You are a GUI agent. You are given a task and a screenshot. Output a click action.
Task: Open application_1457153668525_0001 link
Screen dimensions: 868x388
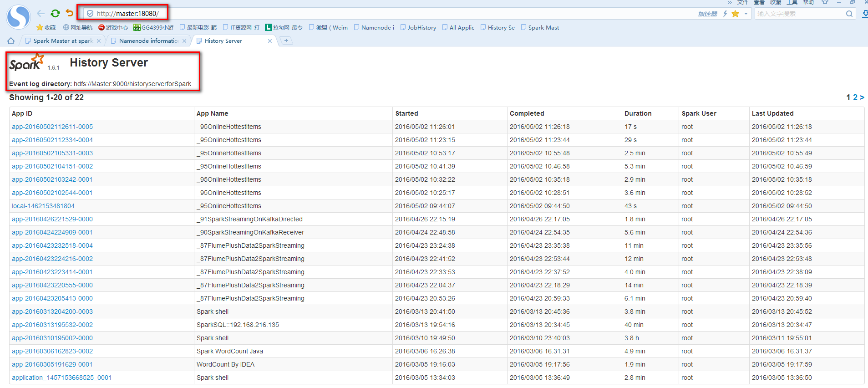[x=62, y=378]
